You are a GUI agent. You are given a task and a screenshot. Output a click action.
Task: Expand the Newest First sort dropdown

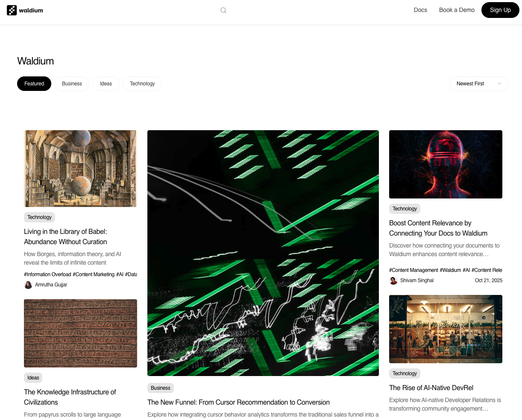[x=479, y=84]
